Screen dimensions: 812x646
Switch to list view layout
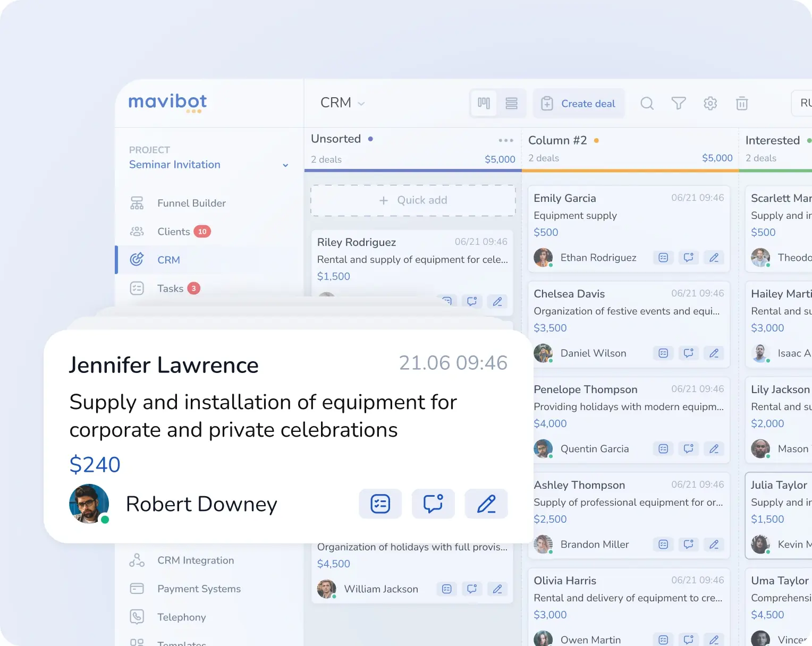pos(511,103)
